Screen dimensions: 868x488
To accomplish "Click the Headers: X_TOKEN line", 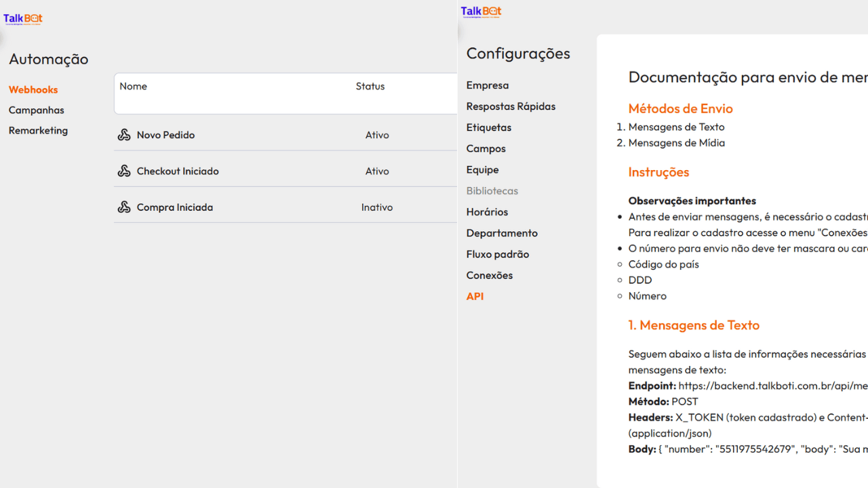I will 748,418.
